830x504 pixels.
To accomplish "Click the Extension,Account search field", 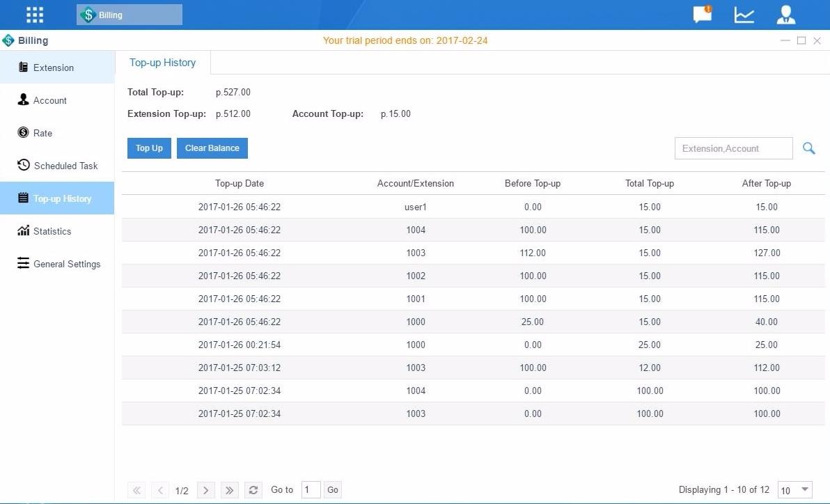I will coord(733,148).
